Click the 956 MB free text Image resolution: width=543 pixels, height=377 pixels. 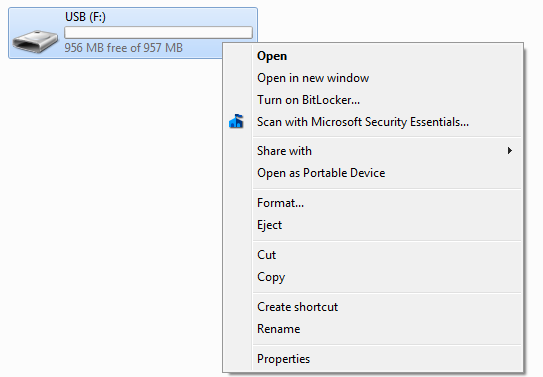tap(123, 47)
